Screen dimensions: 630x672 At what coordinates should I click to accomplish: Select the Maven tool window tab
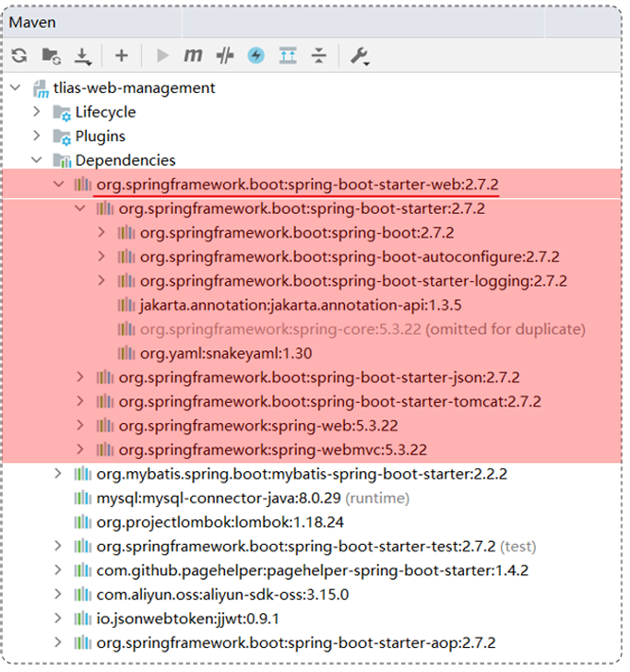[32, 22]
